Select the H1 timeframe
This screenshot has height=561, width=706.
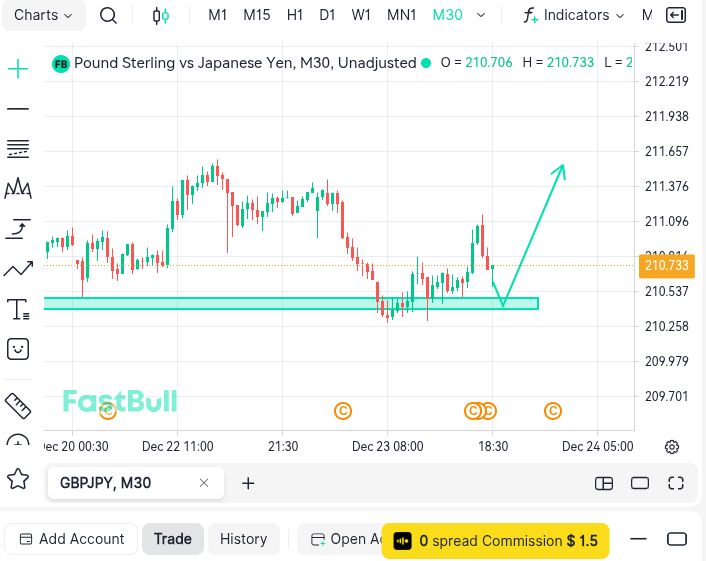tap(295, 15)
